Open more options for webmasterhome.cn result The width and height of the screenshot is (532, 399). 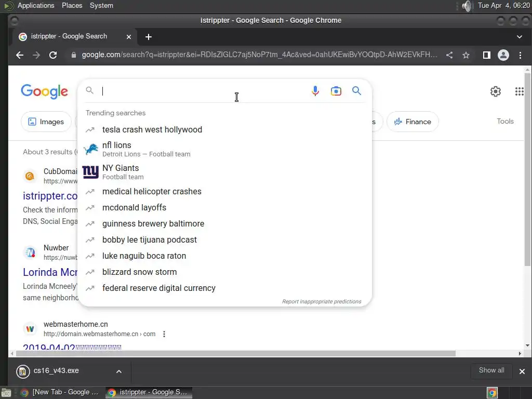point(164,334)
